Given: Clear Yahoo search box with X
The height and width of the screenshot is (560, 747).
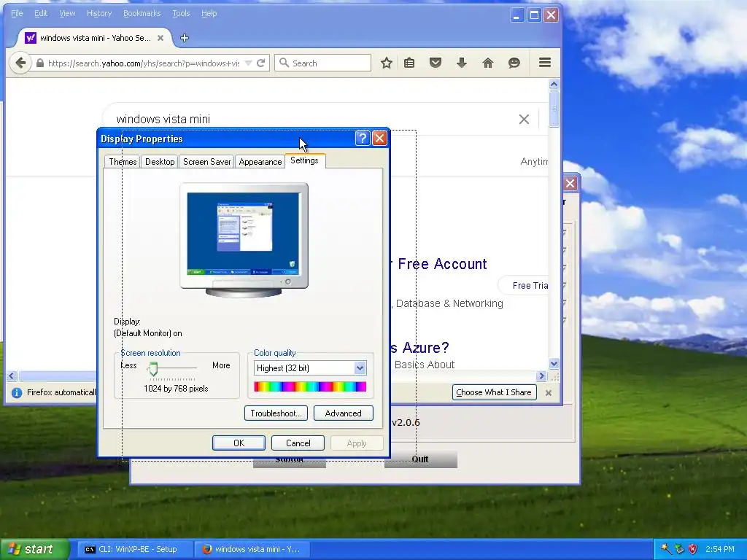Looking at the screenshot, I should click(524, 119).
